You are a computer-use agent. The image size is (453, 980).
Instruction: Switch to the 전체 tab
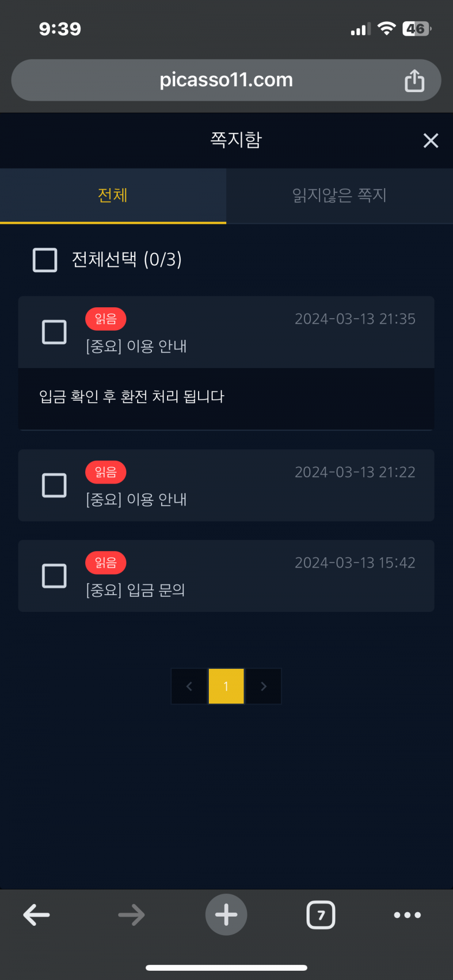(113, 195)
